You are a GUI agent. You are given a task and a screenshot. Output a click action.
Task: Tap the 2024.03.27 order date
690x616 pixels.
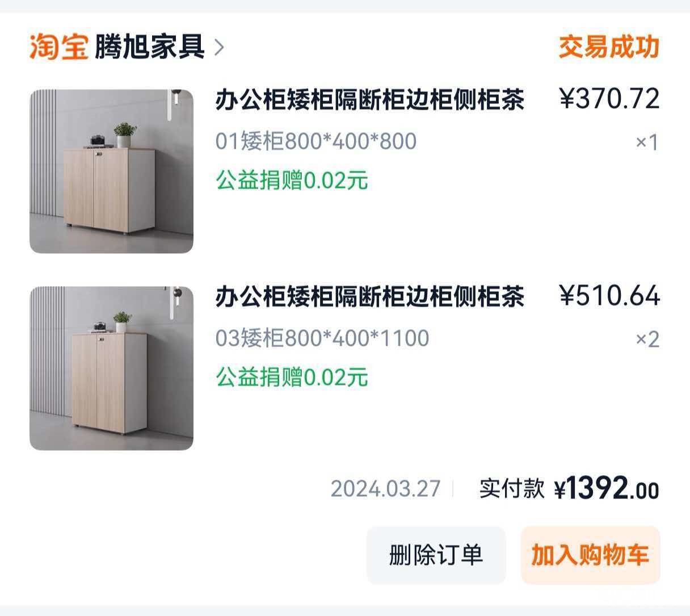[x=385, y=488]
